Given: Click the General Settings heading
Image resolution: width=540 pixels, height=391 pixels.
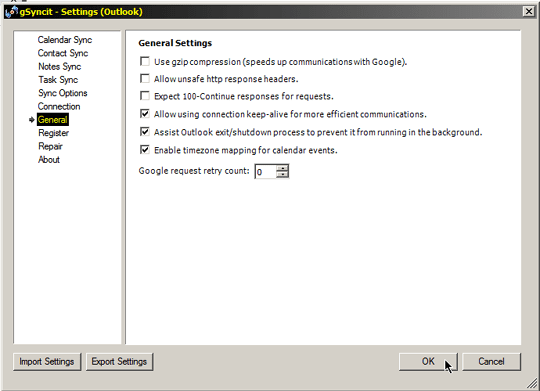Looking at the screenshot, I should [175, 43].
